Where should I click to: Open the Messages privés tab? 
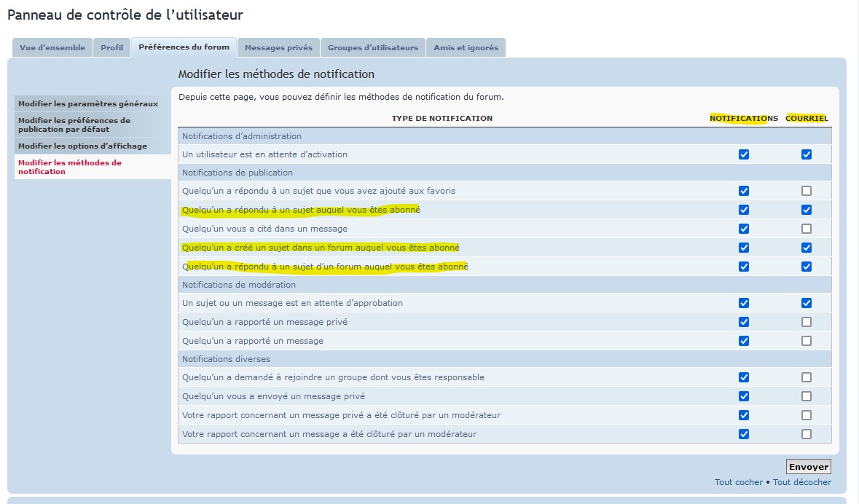tap(278, 48)
